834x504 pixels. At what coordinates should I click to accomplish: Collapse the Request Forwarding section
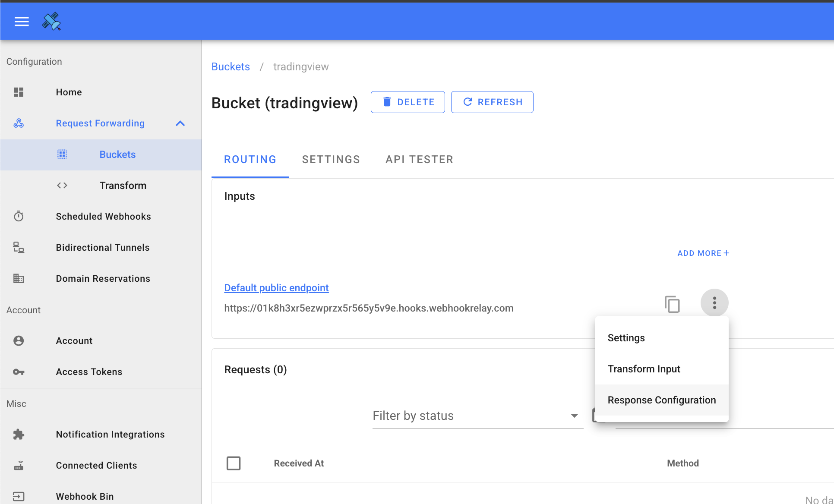tap(180, 123)
